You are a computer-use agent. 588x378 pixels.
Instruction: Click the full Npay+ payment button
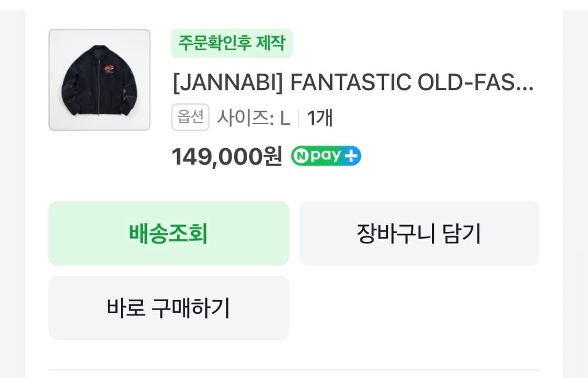click(325, 155)
